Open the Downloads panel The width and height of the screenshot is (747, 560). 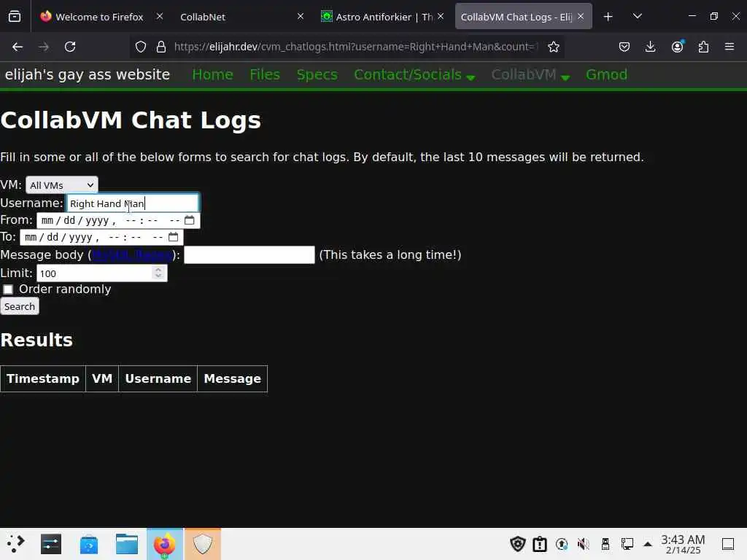(x=650, y=47)
